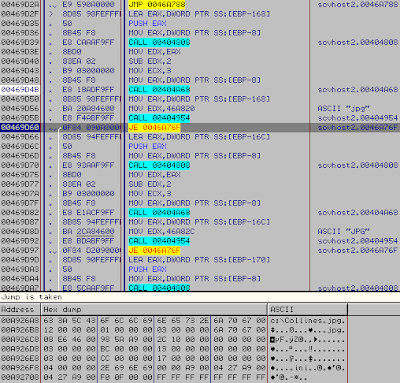400x383 pixels.
Task: Select address 00469D7F in the address column
Action: [20, 203]
